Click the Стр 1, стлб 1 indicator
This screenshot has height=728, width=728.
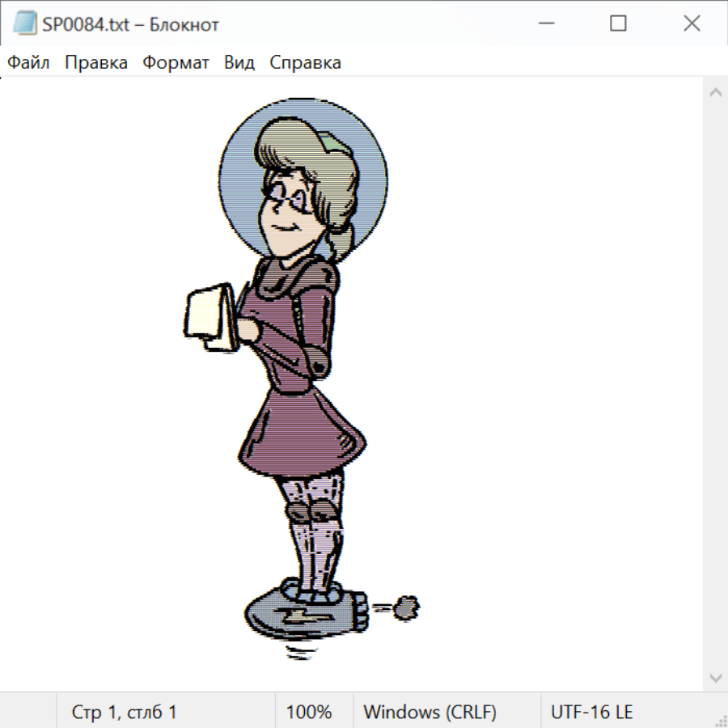click(125, 712)
